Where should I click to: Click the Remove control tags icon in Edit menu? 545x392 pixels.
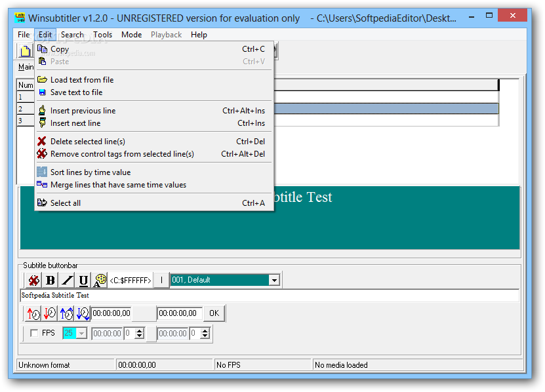[x=42, y=153]
